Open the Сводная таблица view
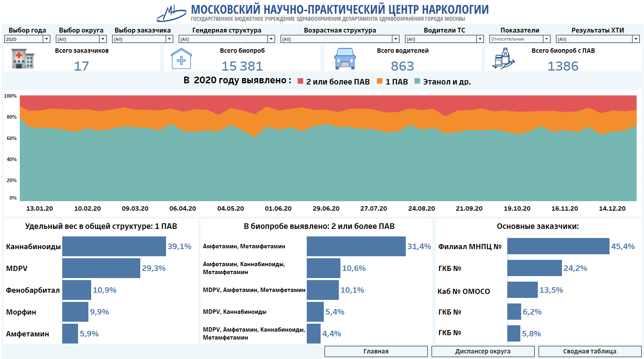 pos(590,351)
